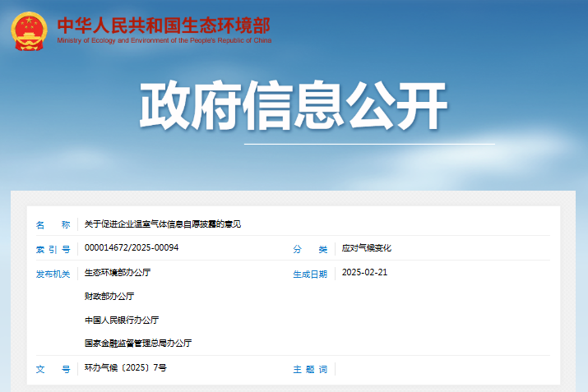Select 财政部办公厅 in issuing agencies

coord(109,296)
